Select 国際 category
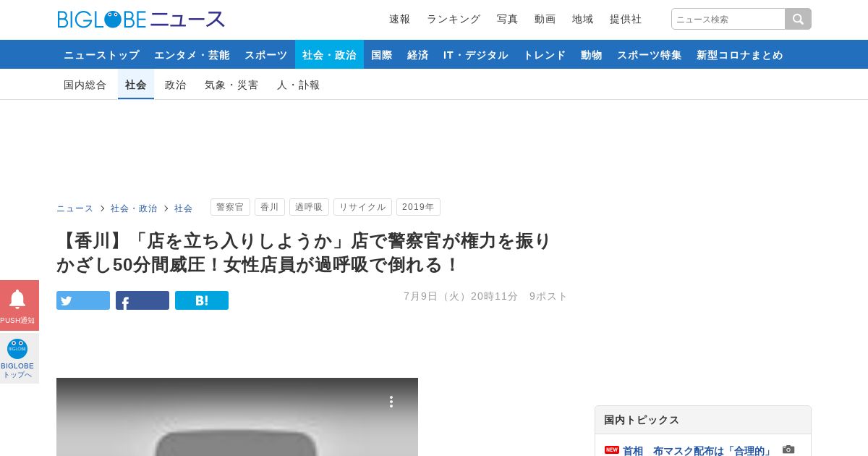 (x=382, y=54)
